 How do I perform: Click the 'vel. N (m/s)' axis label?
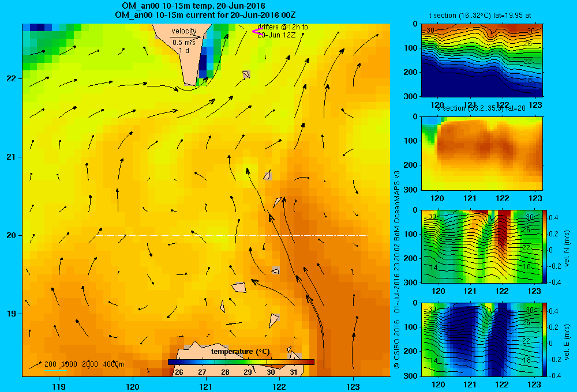[x=567, y=248]
